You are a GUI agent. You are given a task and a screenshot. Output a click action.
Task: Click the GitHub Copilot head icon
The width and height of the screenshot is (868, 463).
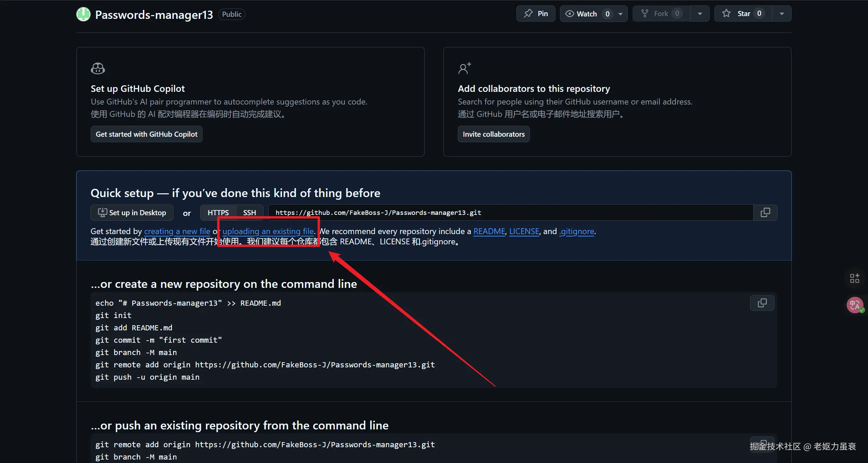pos(98,69)
